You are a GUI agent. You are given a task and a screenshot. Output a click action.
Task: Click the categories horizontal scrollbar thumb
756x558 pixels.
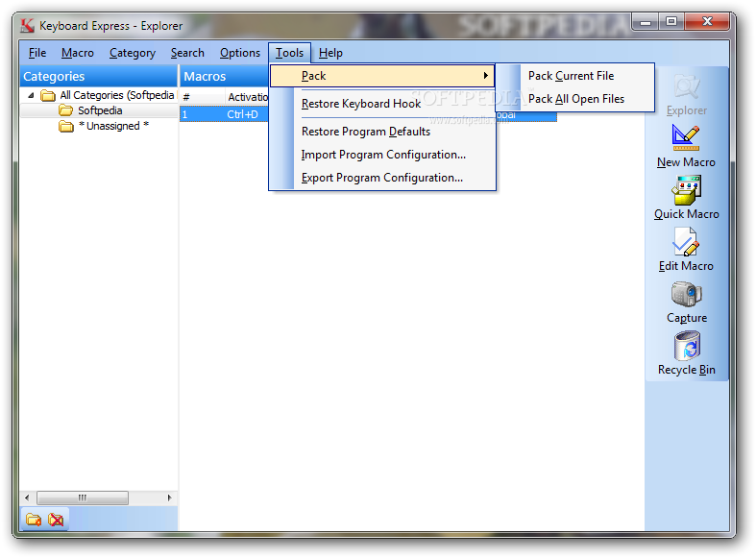pos(83,497)
